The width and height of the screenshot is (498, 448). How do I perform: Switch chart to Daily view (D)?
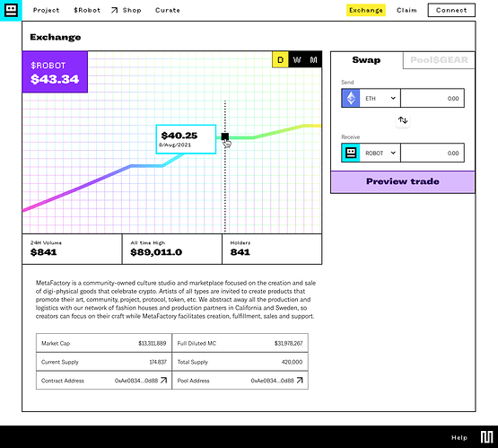pos(281,60)
